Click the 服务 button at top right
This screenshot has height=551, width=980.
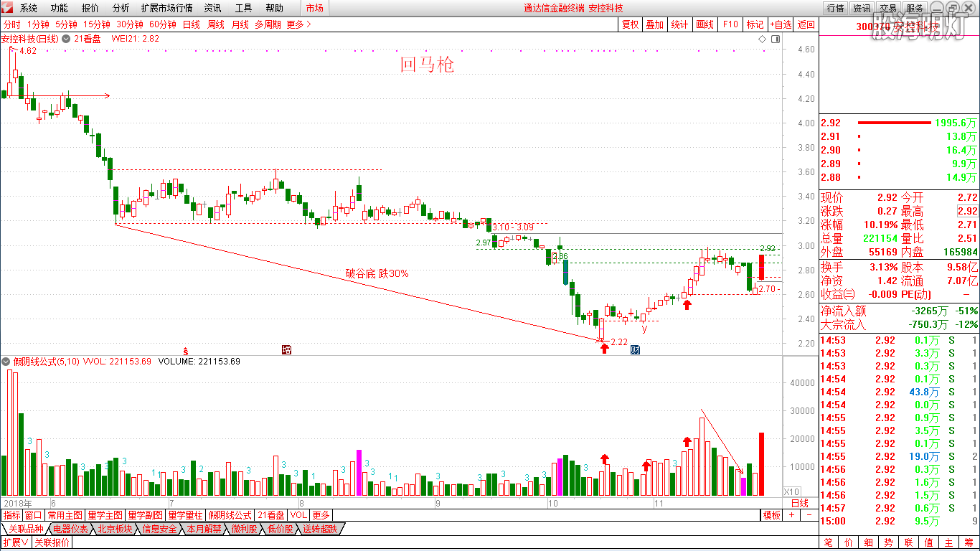pos(915,8)
